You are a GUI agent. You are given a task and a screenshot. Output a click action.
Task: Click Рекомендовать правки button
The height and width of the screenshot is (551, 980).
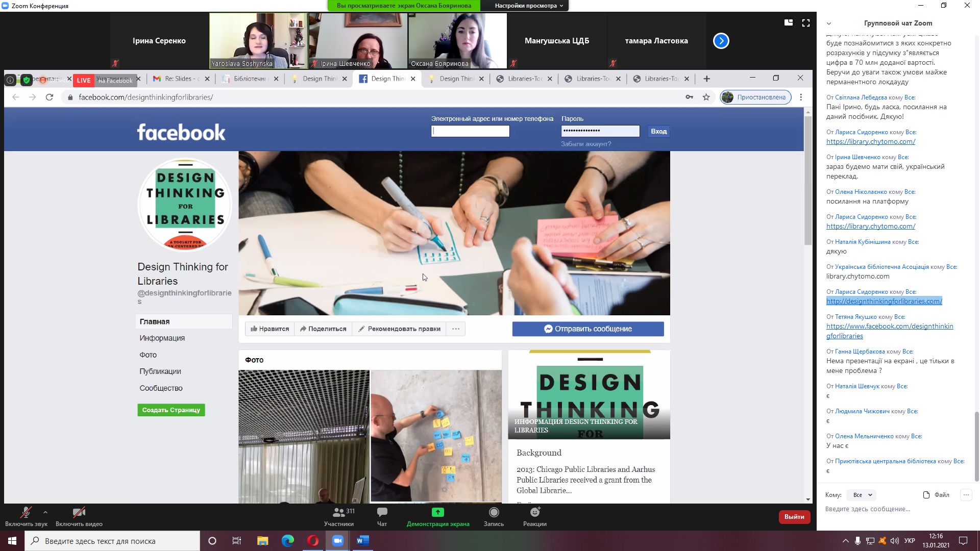pos(399,329)
